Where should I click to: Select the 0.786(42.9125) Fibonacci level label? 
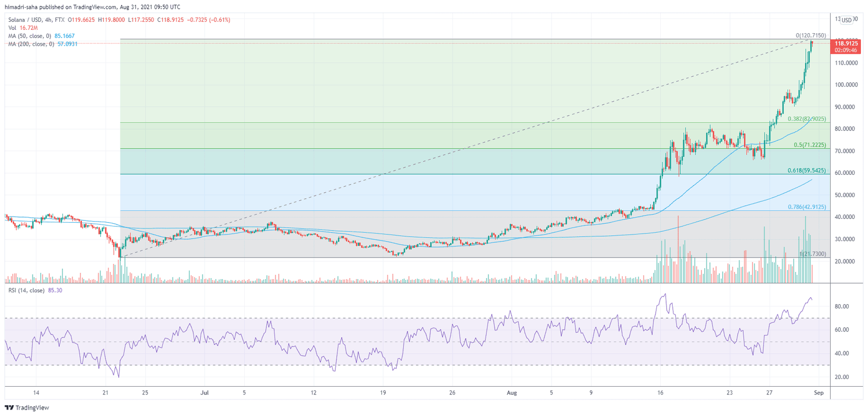[x=806, y=207]
